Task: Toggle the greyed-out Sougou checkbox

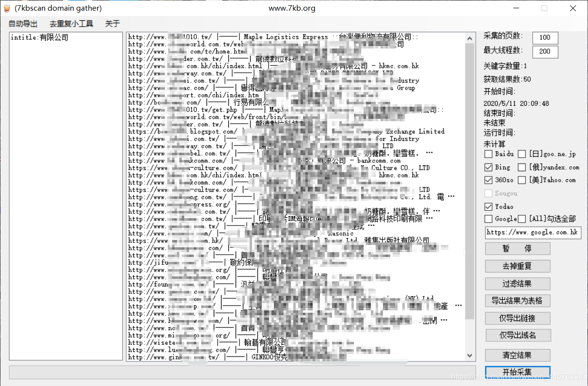Action: pos(489,193)
